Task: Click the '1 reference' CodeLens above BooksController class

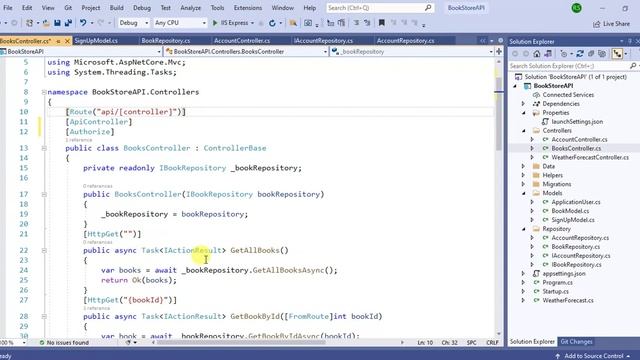Action: (78, 140)
